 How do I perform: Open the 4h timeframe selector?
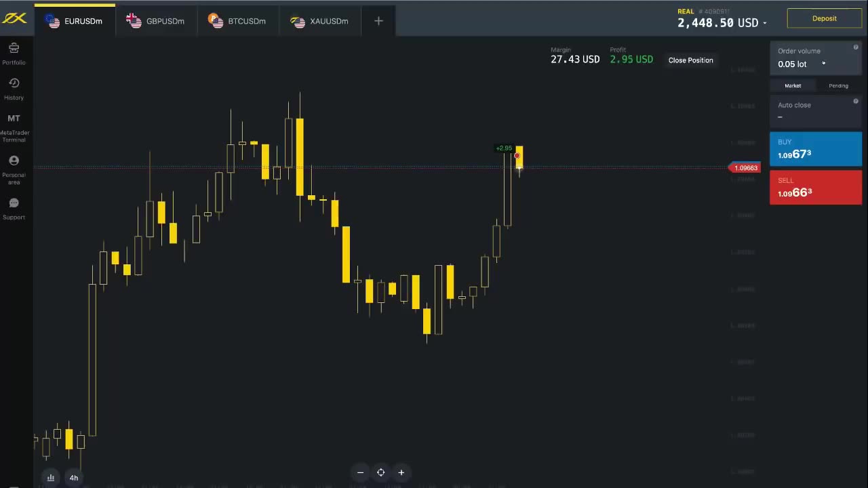point(74,477)
